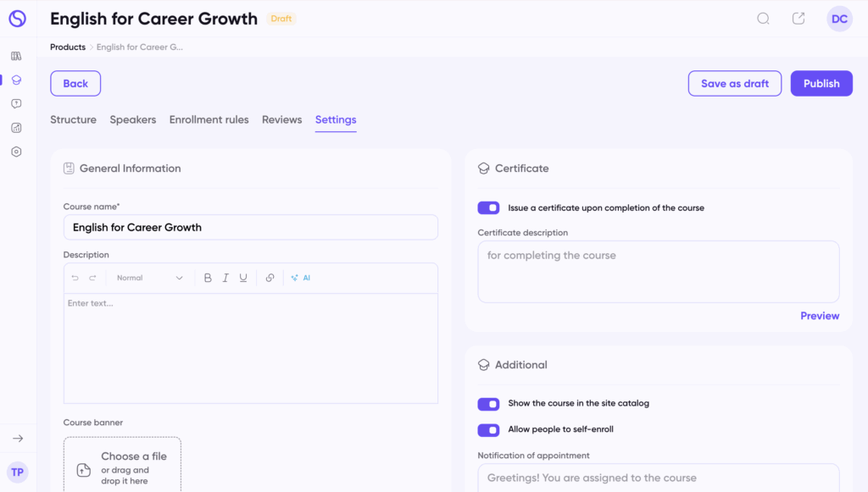Screen dimensions: 868x492
Task: Open the Normal text style dropdown
Action: coord(149,278)
